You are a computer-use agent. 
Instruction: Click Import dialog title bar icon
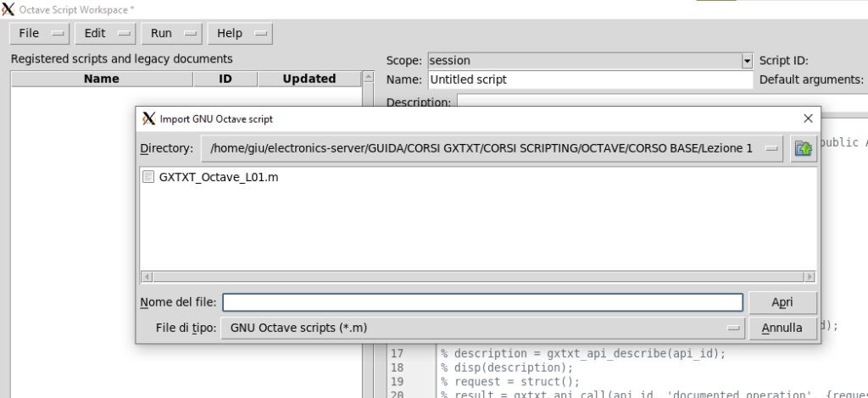(x=149, y=119)
